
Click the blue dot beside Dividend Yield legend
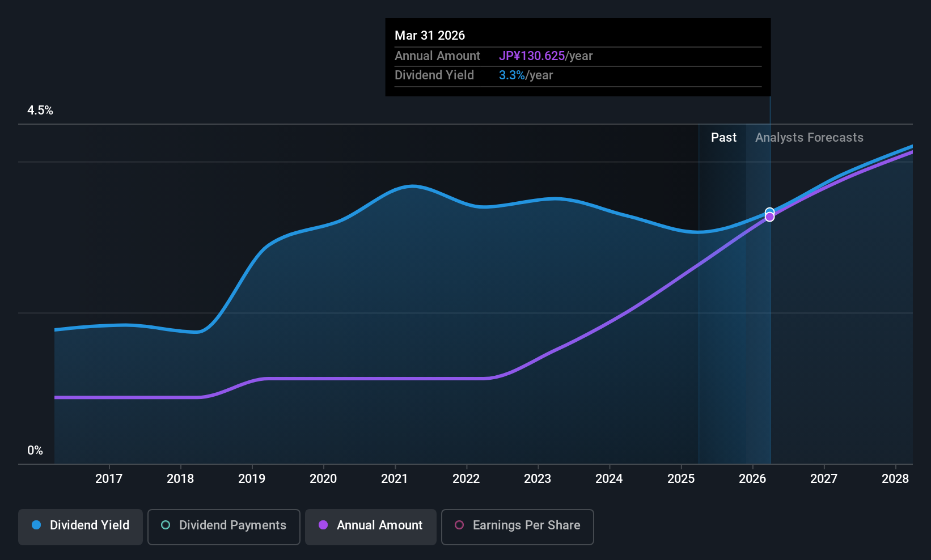point(36,525)
